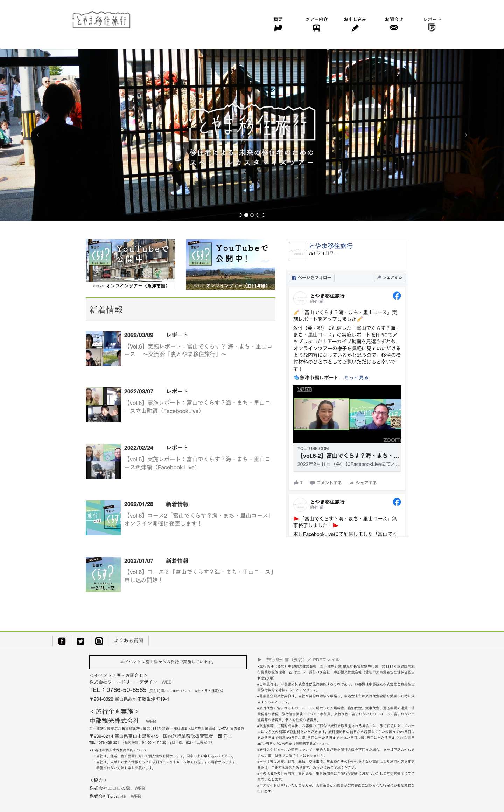Image resolution: width=504 pixels, height=812 pixels.
Task: Open the 【vol.6-2】富山でくらす YouTube link title
Action: click(x=348, y=456)
